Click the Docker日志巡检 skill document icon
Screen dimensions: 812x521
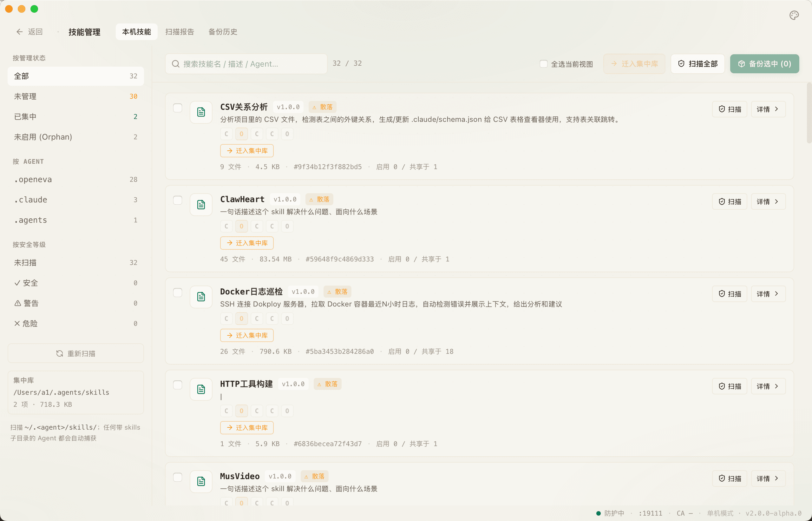point(201,297)
